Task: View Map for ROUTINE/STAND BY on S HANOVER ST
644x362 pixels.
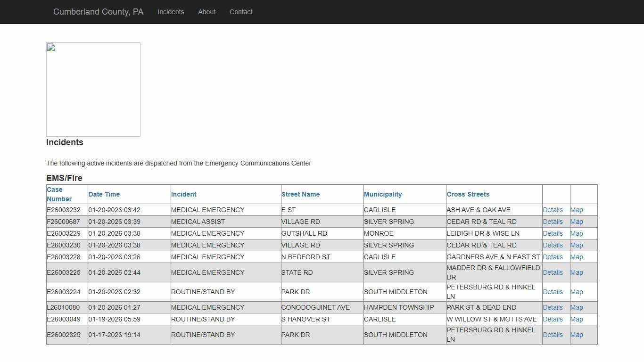Action: coord(577,319)
